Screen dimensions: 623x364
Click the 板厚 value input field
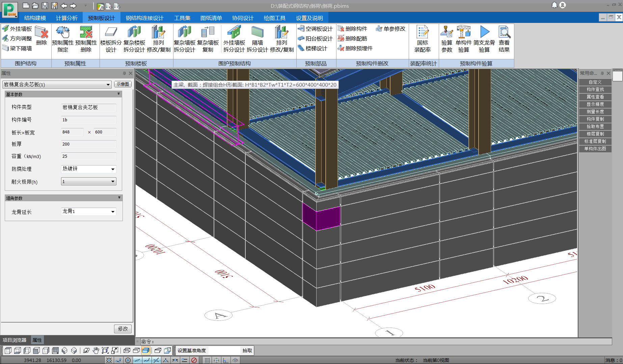click(x=88, y=144)
